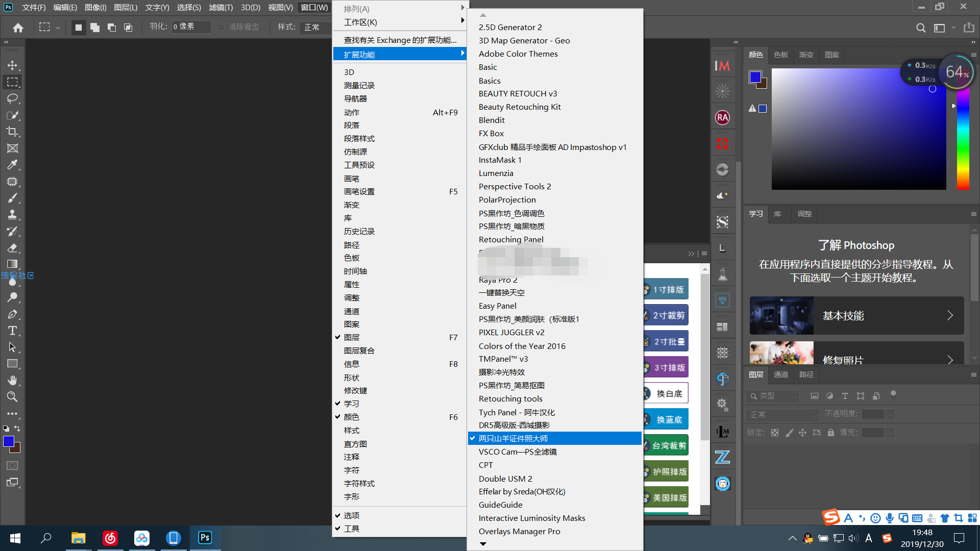Click the foreground color swatch in Color panel

point(755,77)
